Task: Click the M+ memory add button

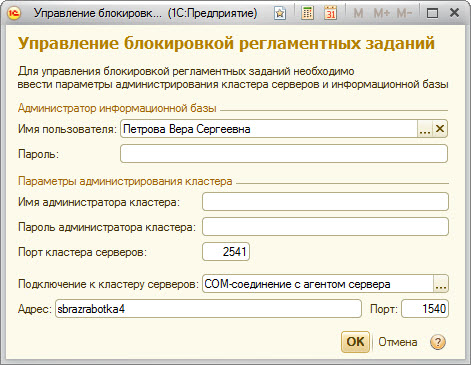Action: coord(381,13)
